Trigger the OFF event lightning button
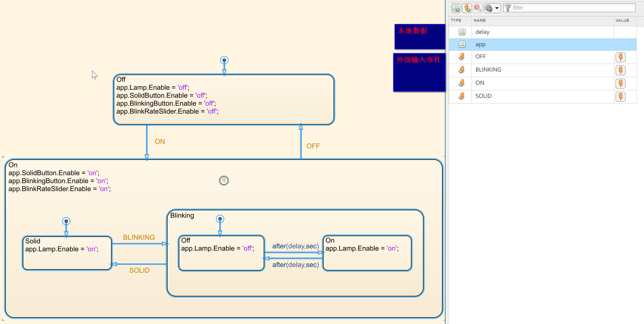644x324 pixels. [621, 57]
